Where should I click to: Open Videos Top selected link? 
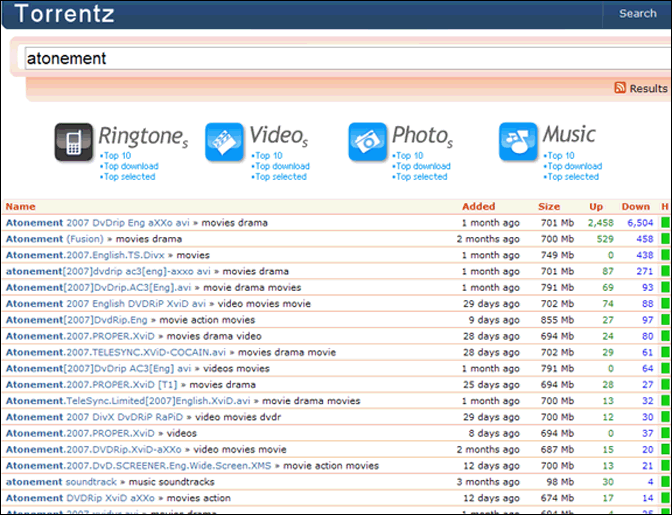(x=280, y=177)
